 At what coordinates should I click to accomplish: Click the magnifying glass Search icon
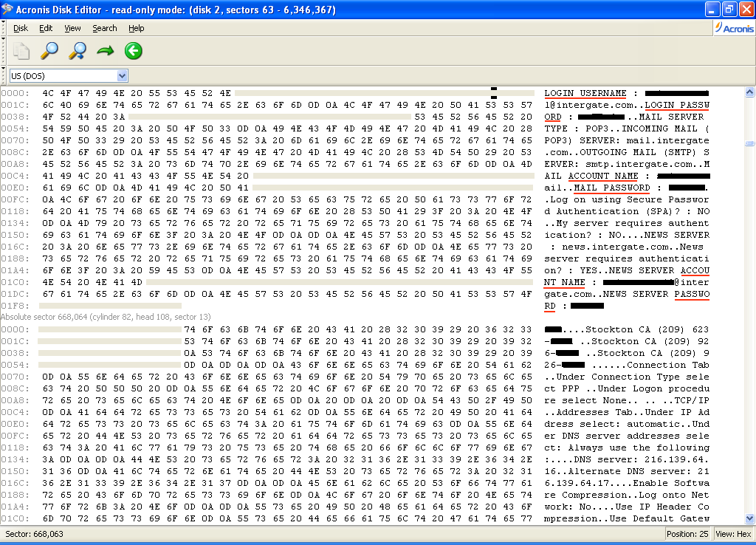click(49, 51)
